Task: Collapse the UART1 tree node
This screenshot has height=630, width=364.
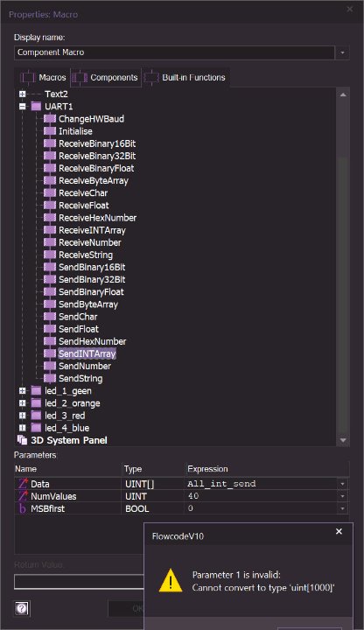Action: tap(23, 107)
